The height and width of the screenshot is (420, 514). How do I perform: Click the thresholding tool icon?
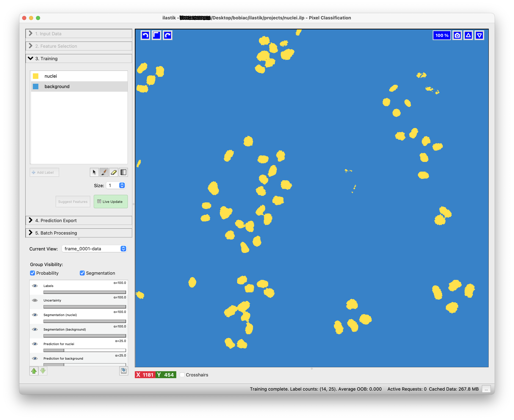[123, 172]
